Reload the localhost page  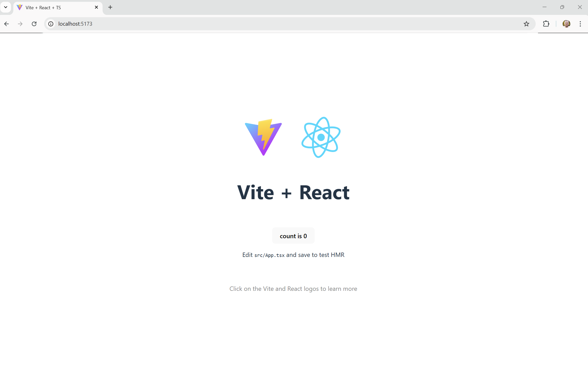(x=34, y=24)
